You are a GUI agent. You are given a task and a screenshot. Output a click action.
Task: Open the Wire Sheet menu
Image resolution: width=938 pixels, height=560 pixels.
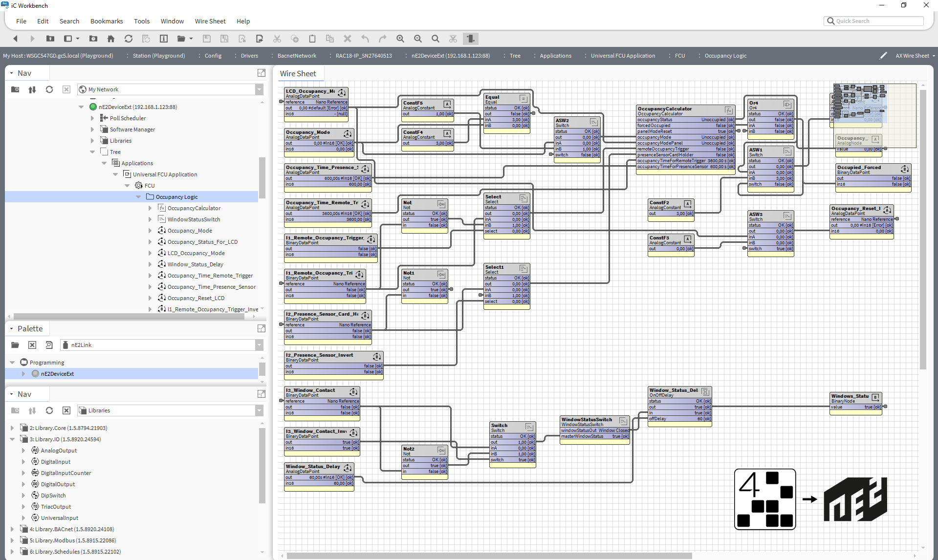click(210, 21)
